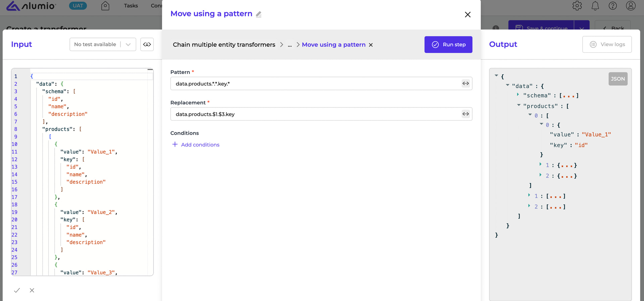Click the pencil icon to rename the transformer
Image resolution: width=644 pixels, height=301 pixels.
click(259, 14)
